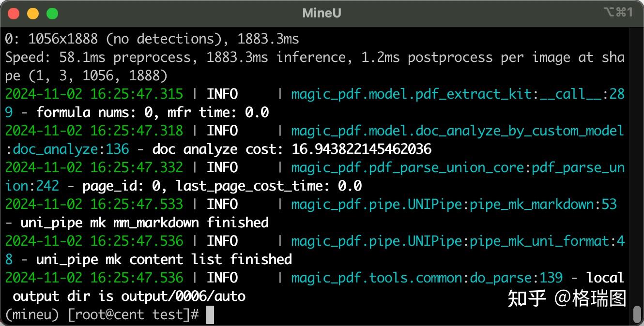Viewport: 644px width, 326px height.
Task: Maximize the terminal with the green button
Action: click(52, 14)
